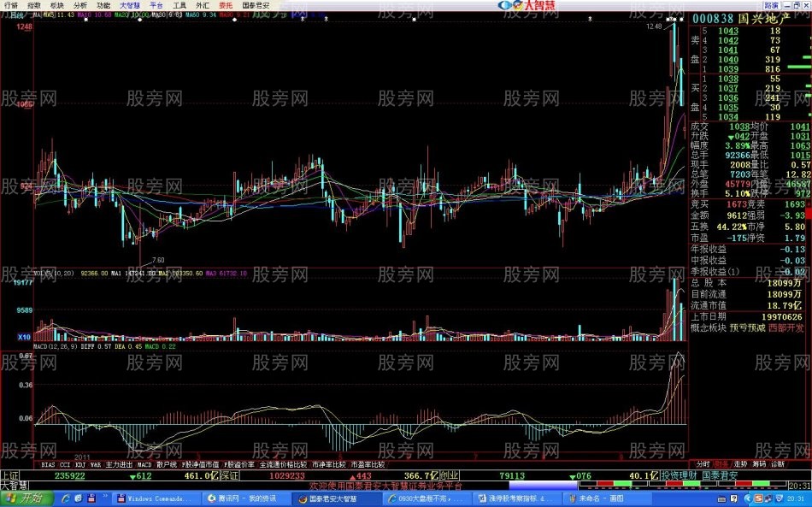Click the 委托 trading menu item
812x507 pixels.
pos(225,4)
